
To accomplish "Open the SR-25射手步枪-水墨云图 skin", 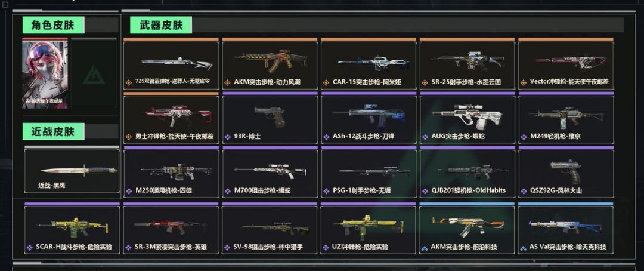I will tap(467, 64).
